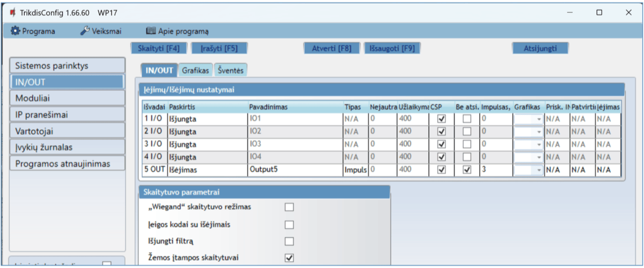Screen dimensions: 644x268
Task: Select Moduliai in the sidebar
Action: click(x=67, y=98)
